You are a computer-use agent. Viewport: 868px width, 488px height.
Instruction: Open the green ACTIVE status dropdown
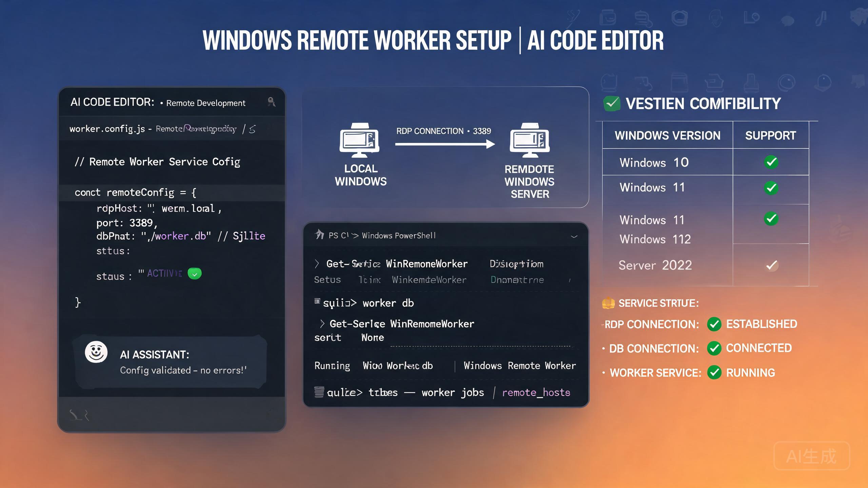195,273
